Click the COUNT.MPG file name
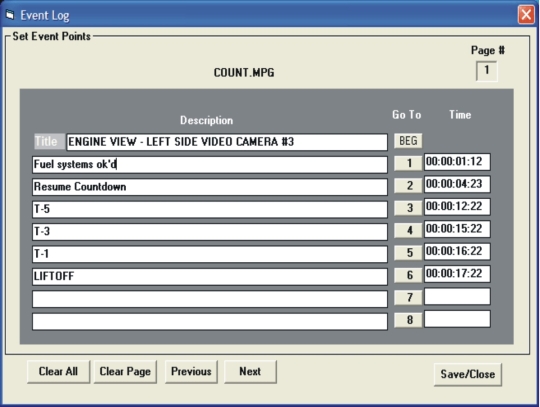 [244, 73]
